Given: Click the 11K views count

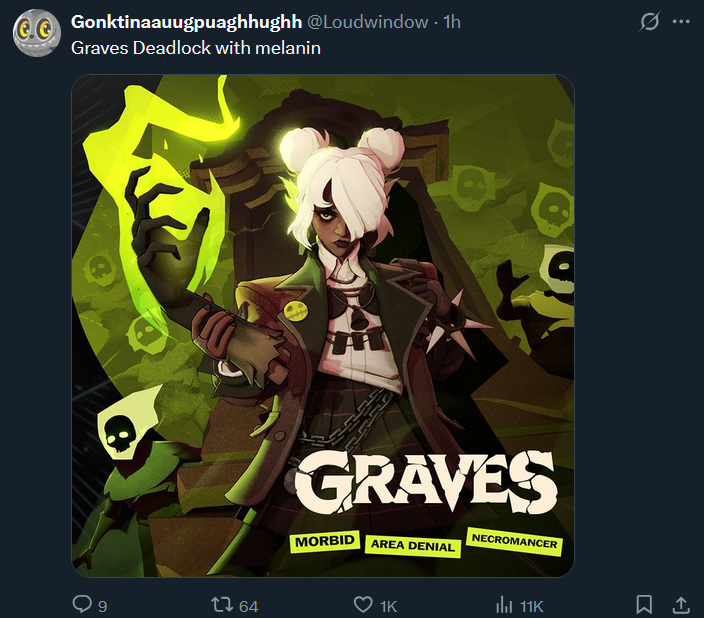Looking at the screenshot, I should pos(532,606).
